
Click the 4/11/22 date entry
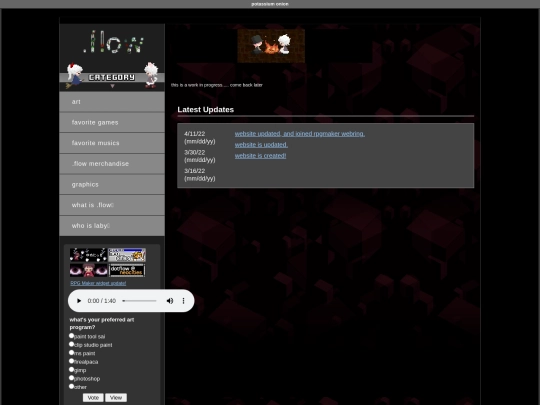(200, 137)
